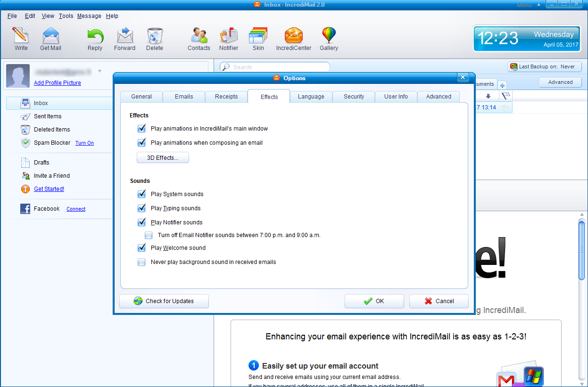Screen dimensions: 588x387
Task: Click the sort-direction arrow column header
Action: click(x=488, y=96)
